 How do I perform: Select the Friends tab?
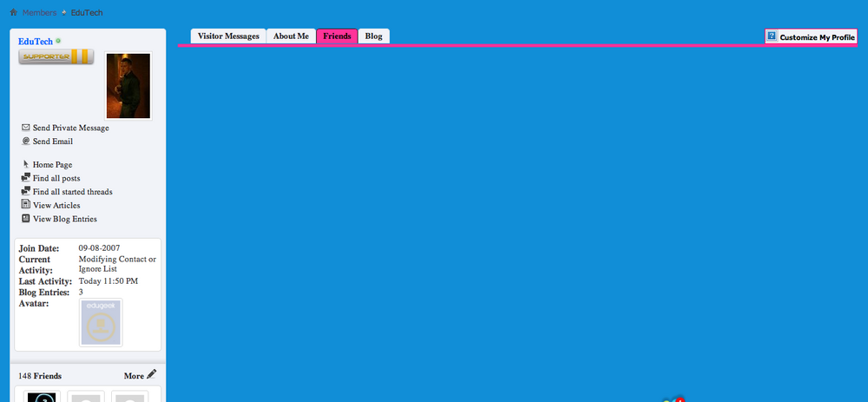(337, 36)
